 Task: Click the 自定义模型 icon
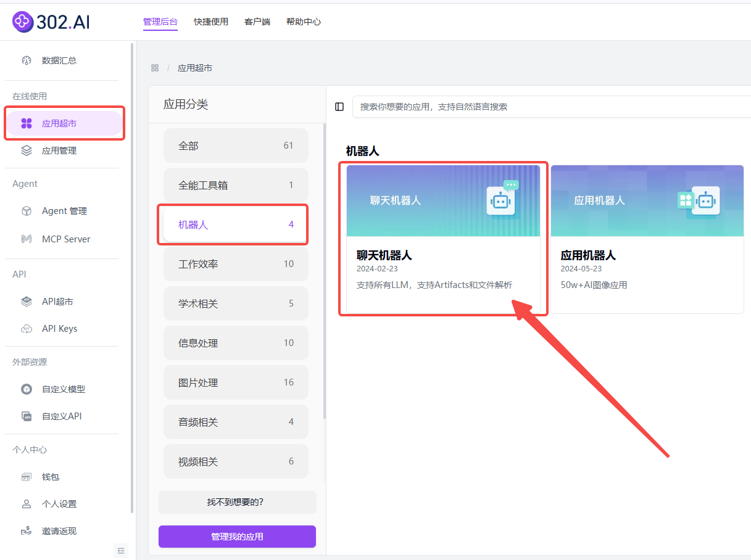(x=27, y=389)
